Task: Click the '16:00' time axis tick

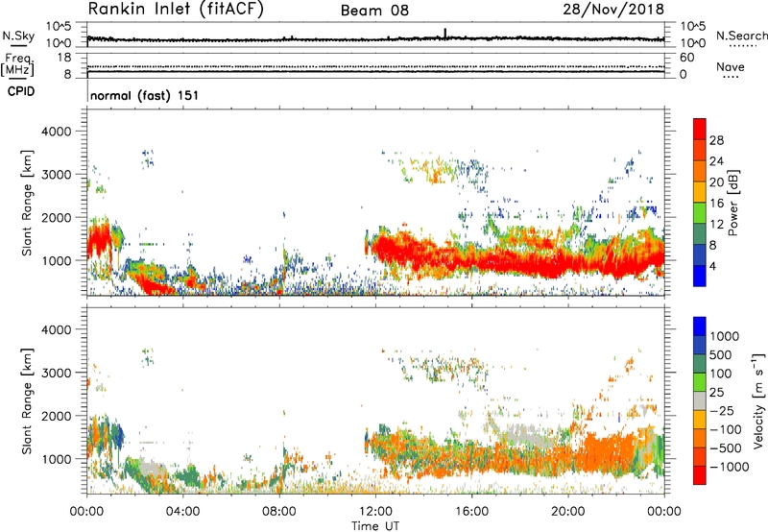Action: tap(471, 512)
